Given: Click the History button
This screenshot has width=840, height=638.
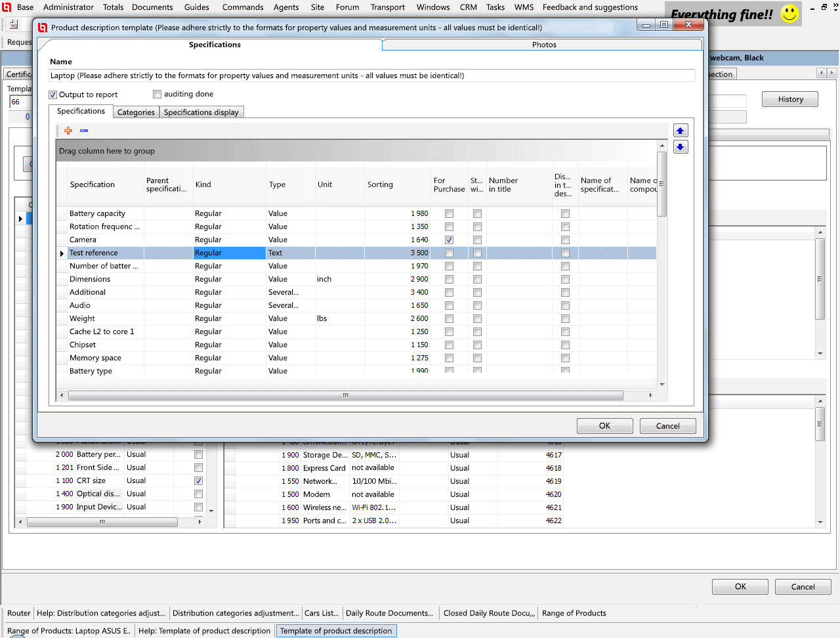Looking at the screenshot, I should 790,99.
